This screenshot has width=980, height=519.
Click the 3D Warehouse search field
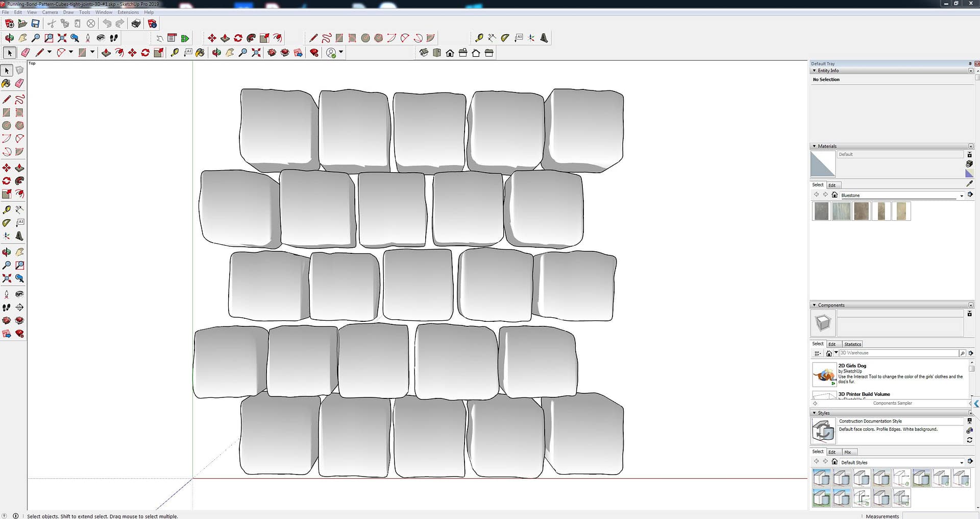[898, 353]
